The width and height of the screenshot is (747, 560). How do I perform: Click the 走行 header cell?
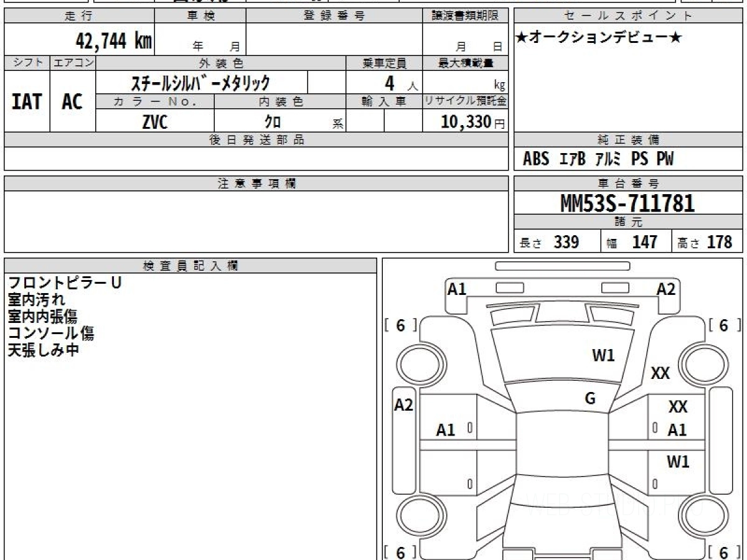[79, 16]
